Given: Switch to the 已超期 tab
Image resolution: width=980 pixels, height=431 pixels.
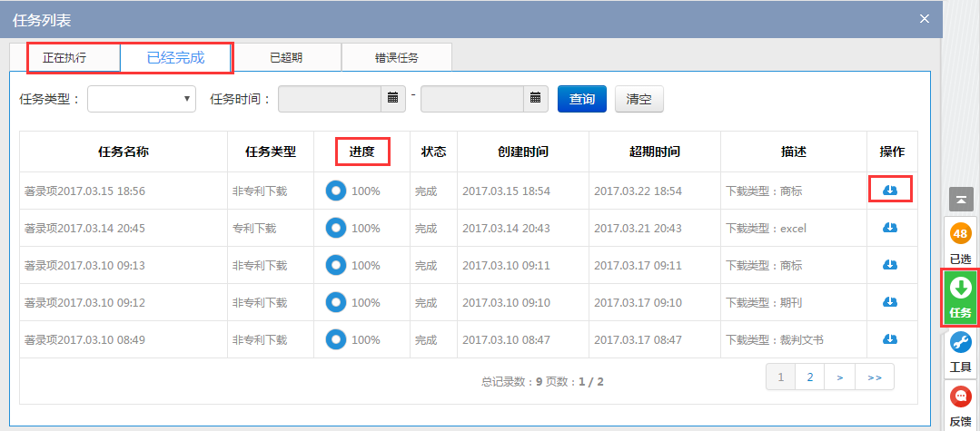Looking at the screenshot, I should (x=286, y=58).
